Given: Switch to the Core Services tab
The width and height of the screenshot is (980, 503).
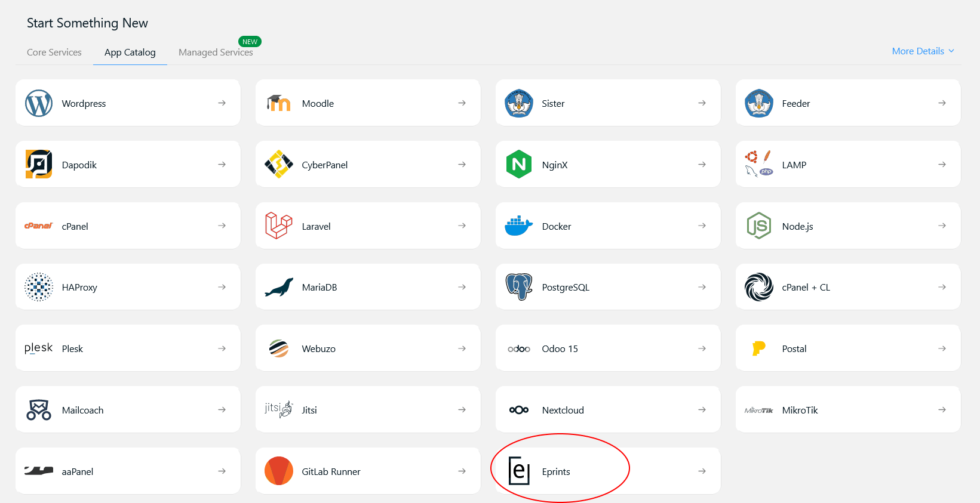Looking at the screenshot, I should click(x=54, y=53).
